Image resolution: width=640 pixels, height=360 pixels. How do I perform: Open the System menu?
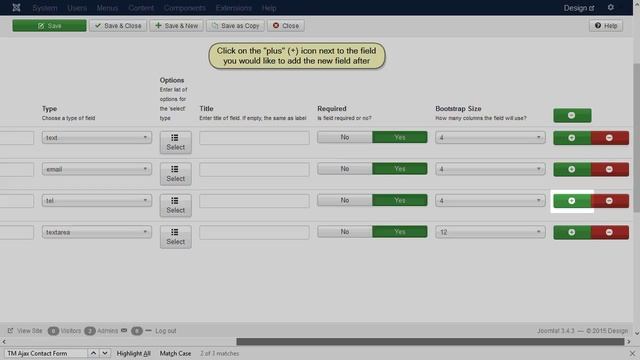[x=45, y=8]
